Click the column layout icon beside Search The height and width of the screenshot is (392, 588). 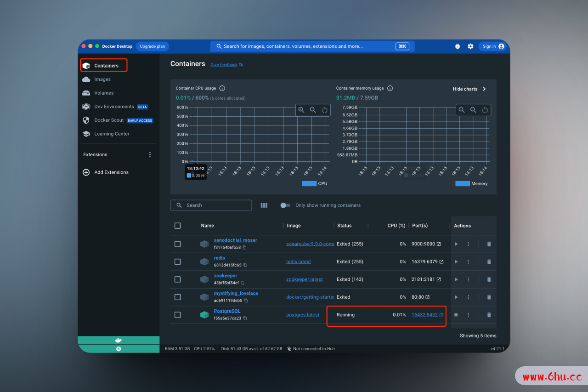tap(264, 205)
